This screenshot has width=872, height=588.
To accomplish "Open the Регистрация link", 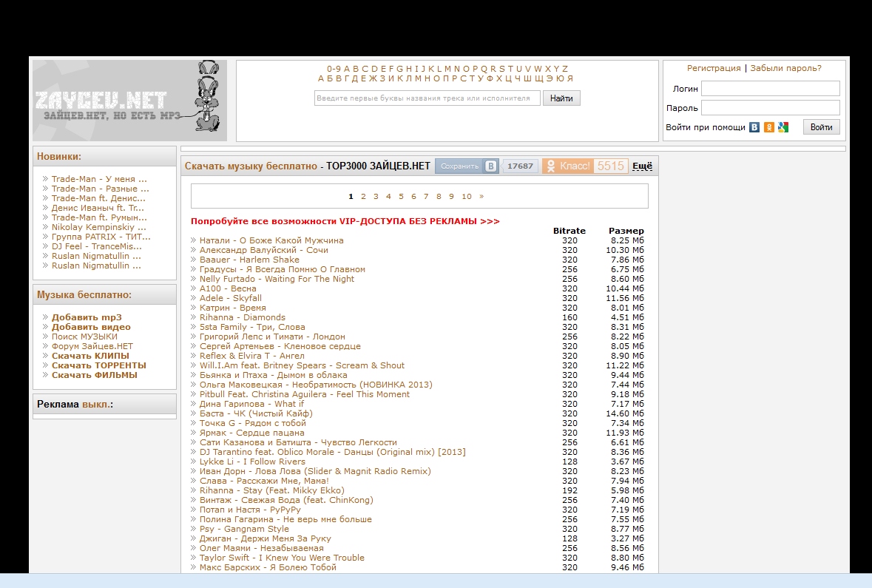I will [713, 68].
